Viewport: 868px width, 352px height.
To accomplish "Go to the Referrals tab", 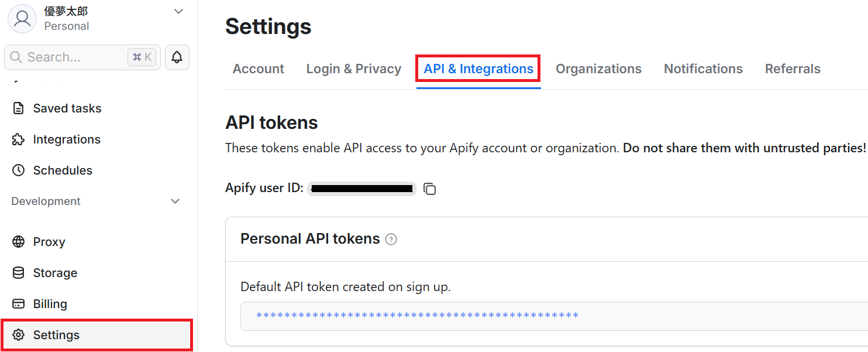I will coord(793,69).
